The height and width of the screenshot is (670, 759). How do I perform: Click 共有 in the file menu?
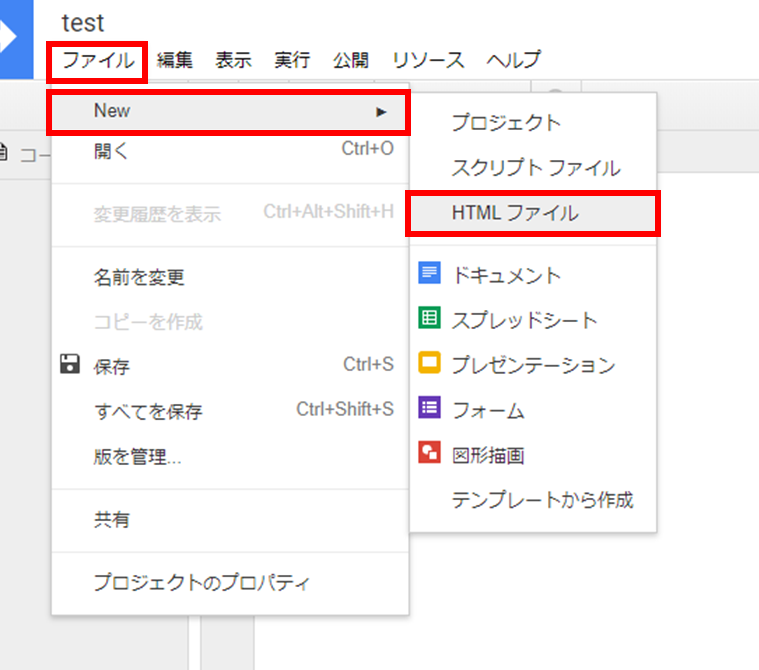(x=230, y=519)
